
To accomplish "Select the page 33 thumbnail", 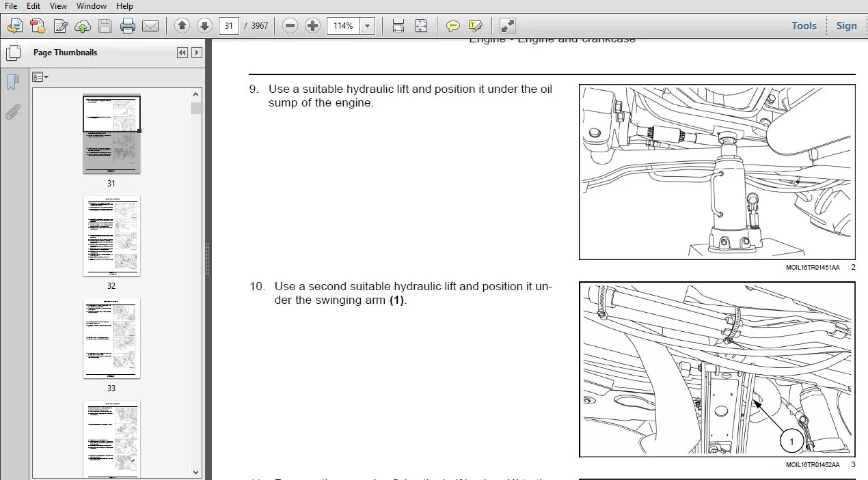I will point(111,338).
